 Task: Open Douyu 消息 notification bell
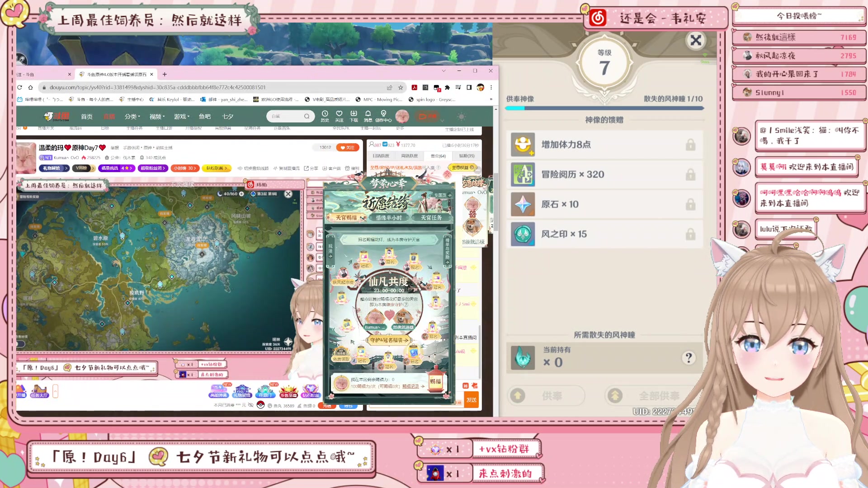point(368,116)
